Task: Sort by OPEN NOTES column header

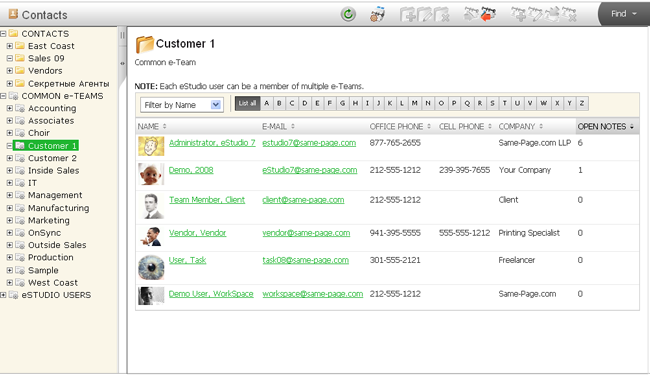Action: [605, 126]
